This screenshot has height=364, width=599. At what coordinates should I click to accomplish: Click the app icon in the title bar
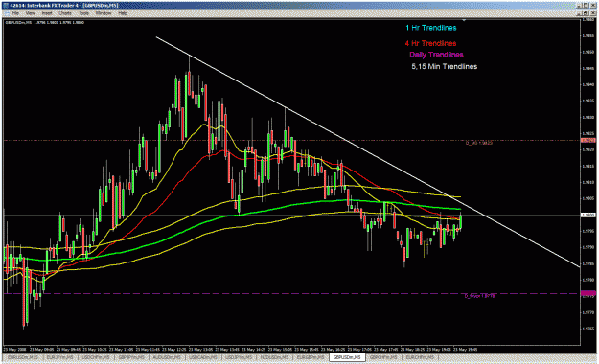pyautogui.click(x=7, y=6)
